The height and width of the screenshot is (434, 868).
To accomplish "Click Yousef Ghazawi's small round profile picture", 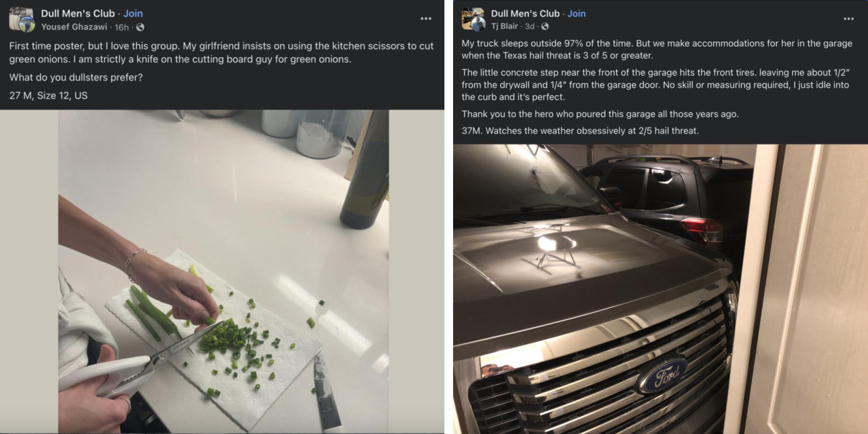I will pyautogui.click(x=27, y=25).
